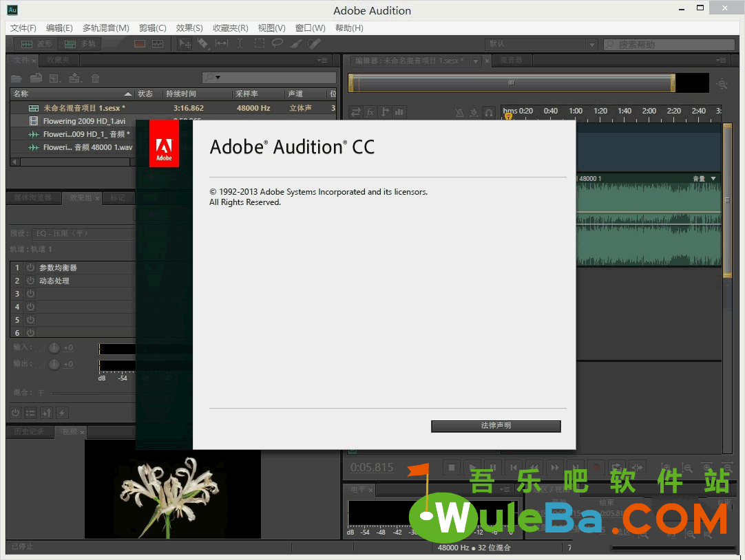Toggle power for effect slot 1 参数均衡器
Screen dimensions: 745x560
tap(30, 268)
